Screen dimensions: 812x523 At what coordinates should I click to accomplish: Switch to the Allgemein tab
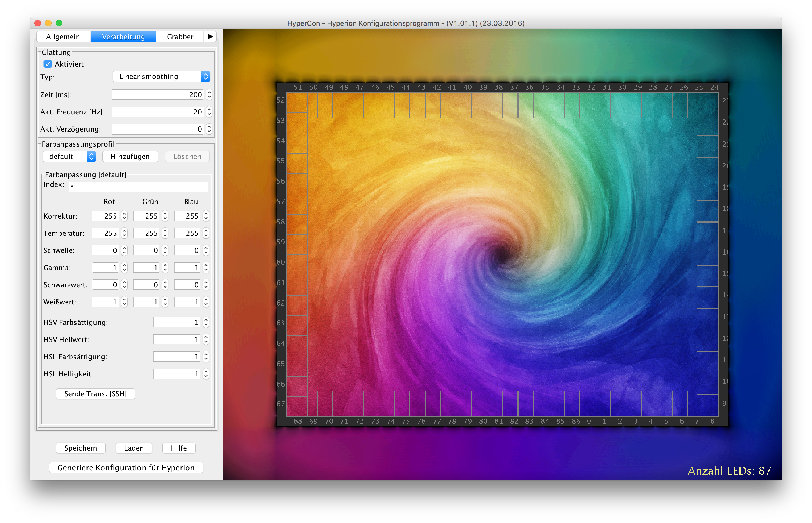coord(63,37)
